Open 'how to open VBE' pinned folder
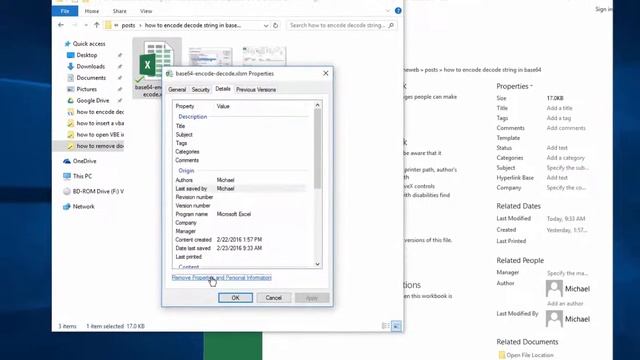The height and width of the screenshot is (360, 640). click(100, 135)
